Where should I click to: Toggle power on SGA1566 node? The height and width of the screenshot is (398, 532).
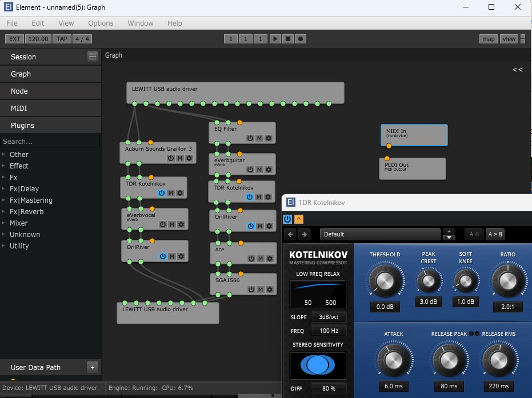pyautogui.click(x=251, y=290)
